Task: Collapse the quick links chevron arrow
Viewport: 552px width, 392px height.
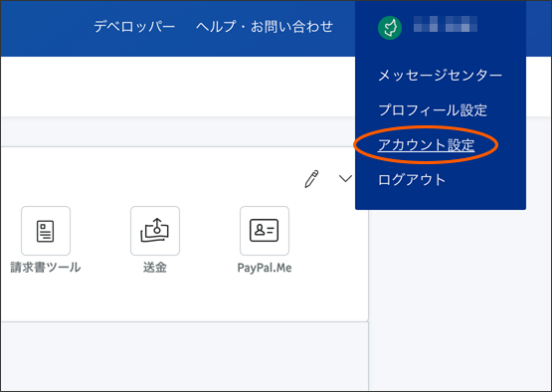Action: [x=345, y=178]
